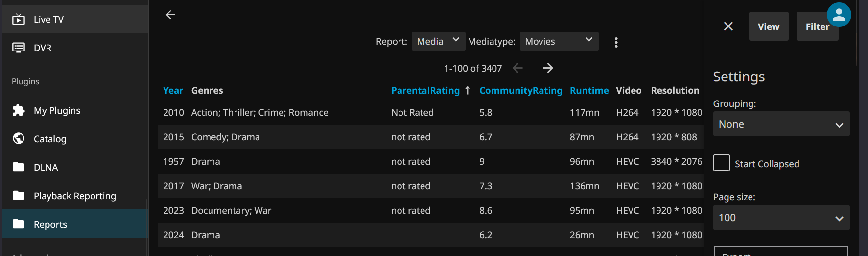Click the View button
The image size is (868, 256).
click(x=768, y=26)
